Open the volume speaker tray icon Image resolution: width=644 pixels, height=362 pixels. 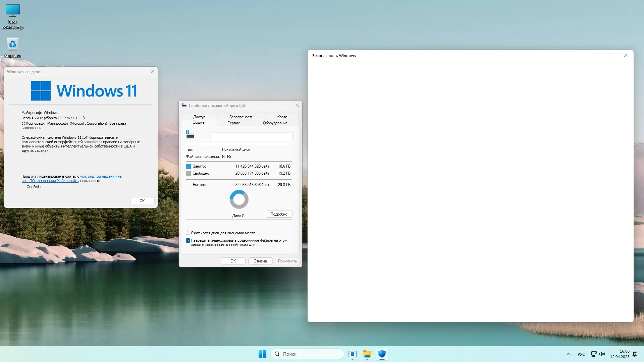[602, 354]
